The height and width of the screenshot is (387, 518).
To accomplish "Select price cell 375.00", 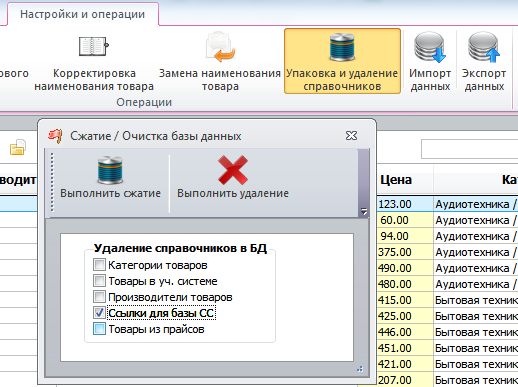I will pyautogui.click(x=405, y=252).
